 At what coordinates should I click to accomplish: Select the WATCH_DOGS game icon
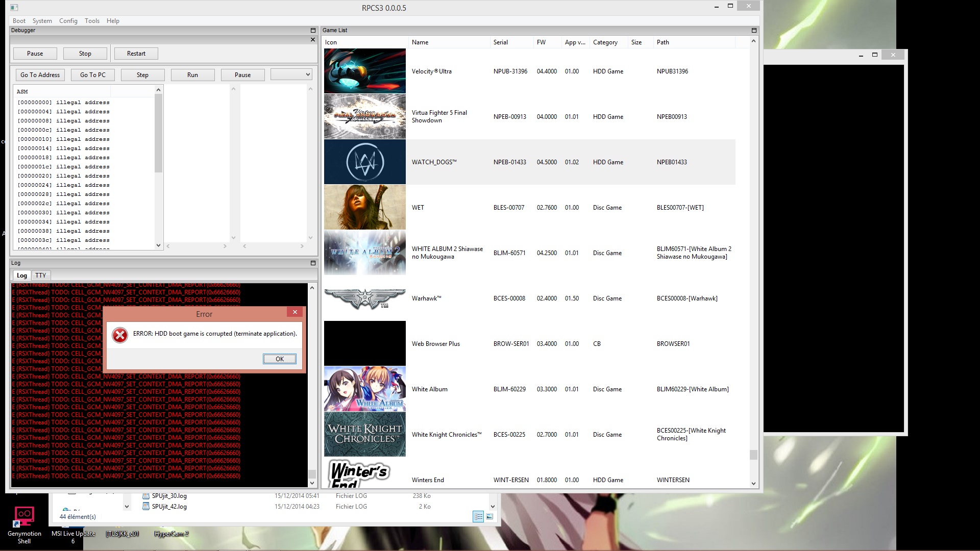pos(365,162)
